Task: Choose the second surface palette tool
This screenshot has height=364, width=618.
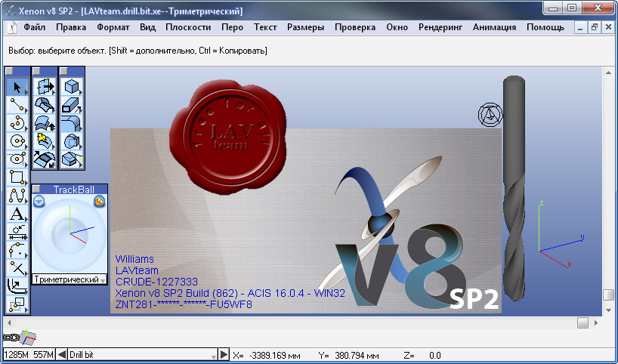Action: point(45,105)
